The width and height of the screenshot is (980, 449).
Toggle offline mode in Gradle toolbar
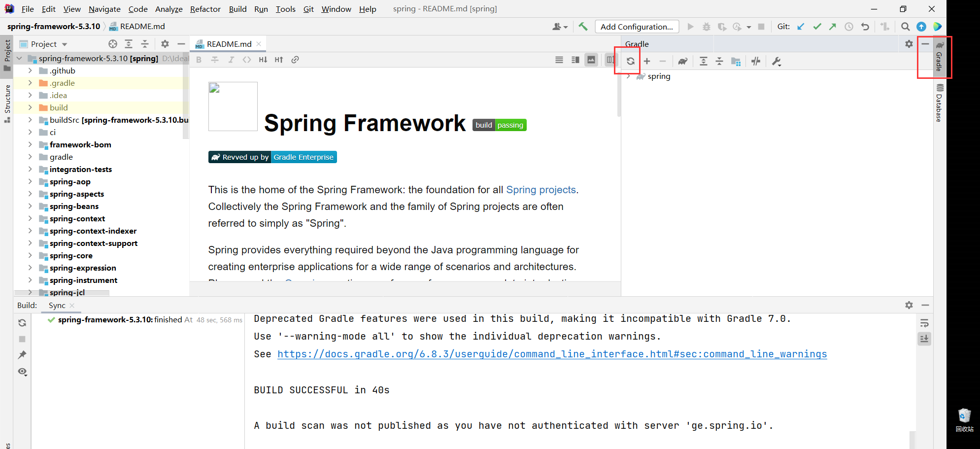click(x=756, y=61)
